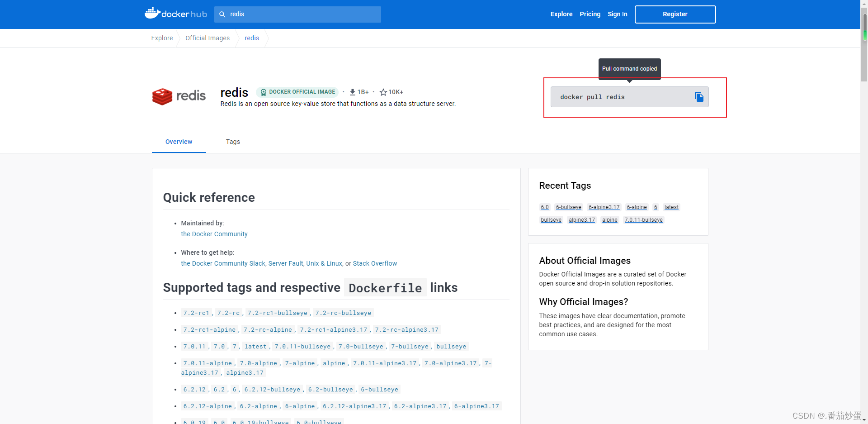Open the Docker Community maintainer link
The height and width of the screenshot is (424, 868).
tap(214, 234)
